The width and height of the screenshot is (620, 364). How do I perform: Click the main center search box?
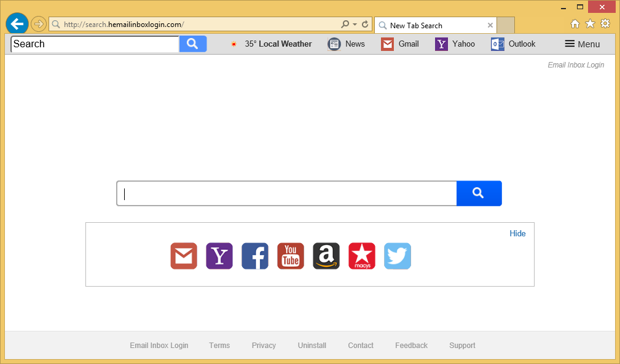point(287,193)
